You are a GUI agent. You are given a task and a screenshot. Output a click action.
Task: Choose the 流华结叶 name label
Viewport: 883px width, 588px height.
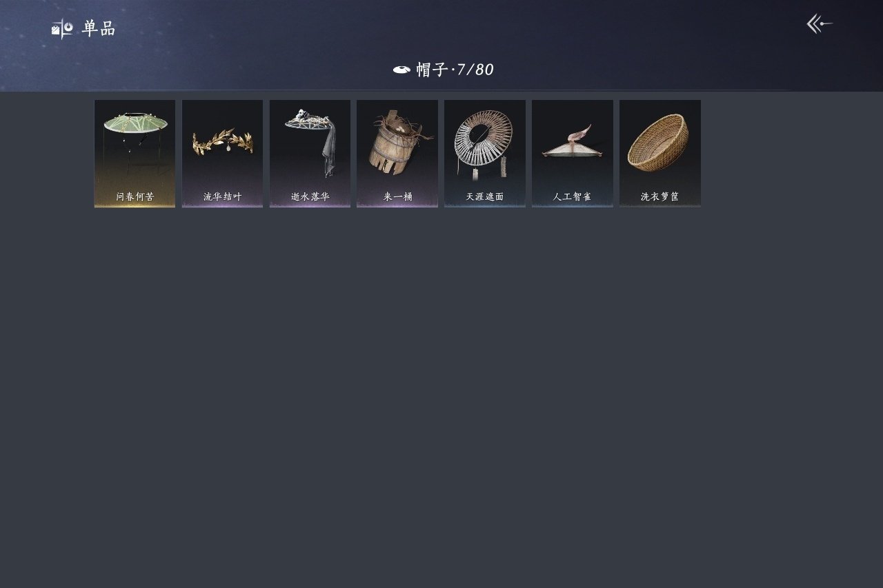click(222, 196)
